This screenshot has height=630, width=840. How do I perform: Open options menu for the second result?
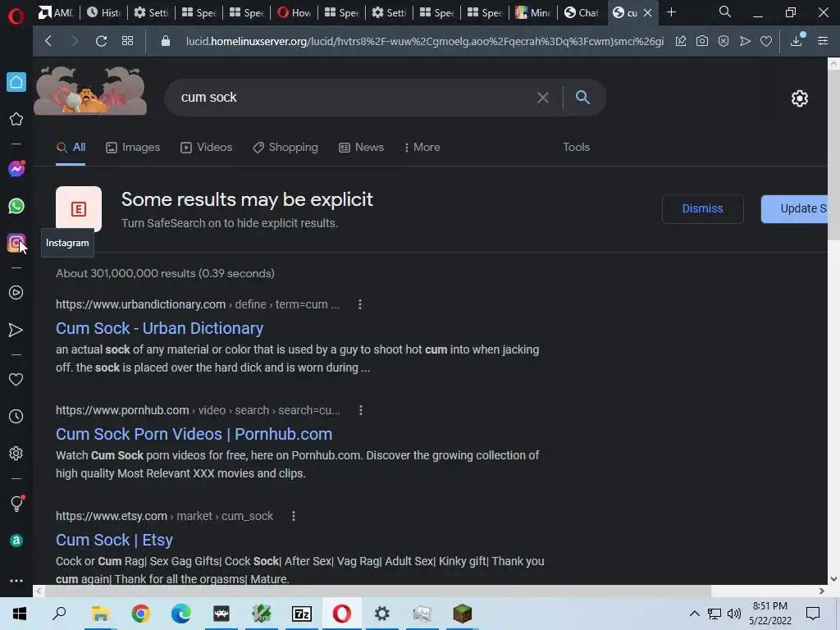pos(361,410)
